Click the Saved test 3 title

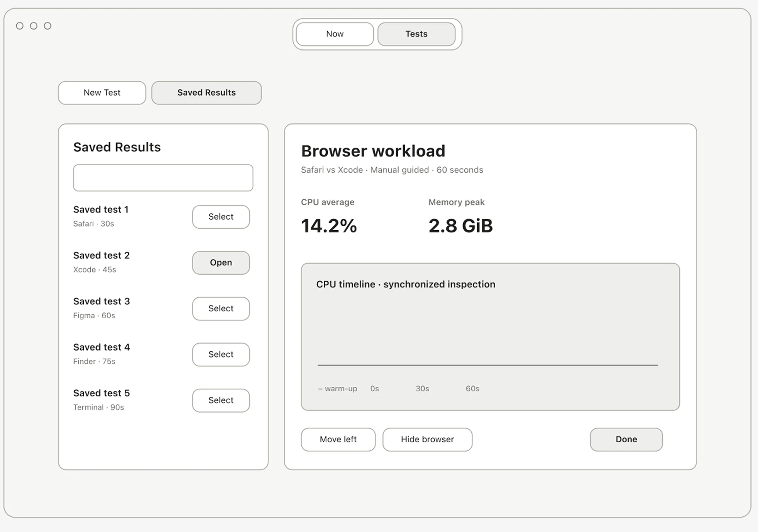pos(102,301)
